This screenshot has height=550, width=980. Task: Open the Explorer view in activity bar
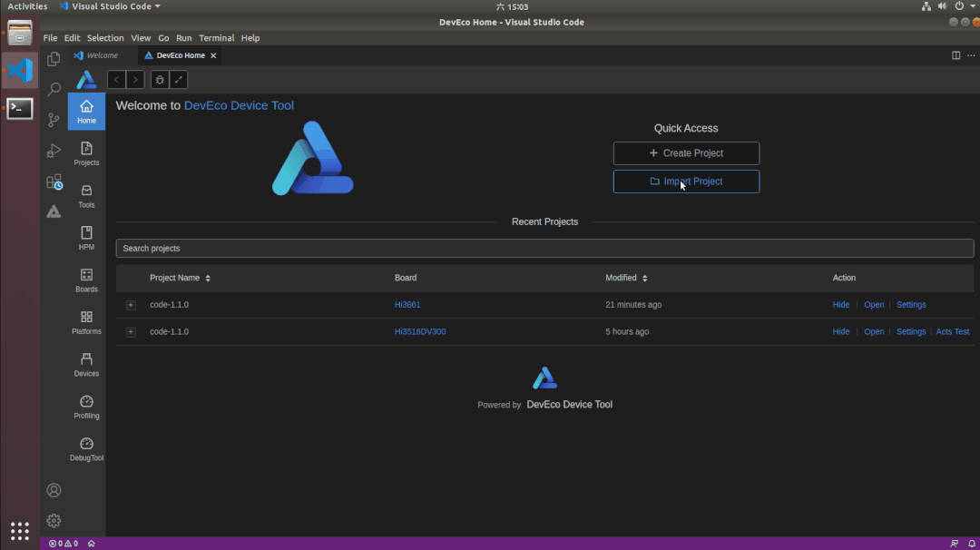pos(54,59)
